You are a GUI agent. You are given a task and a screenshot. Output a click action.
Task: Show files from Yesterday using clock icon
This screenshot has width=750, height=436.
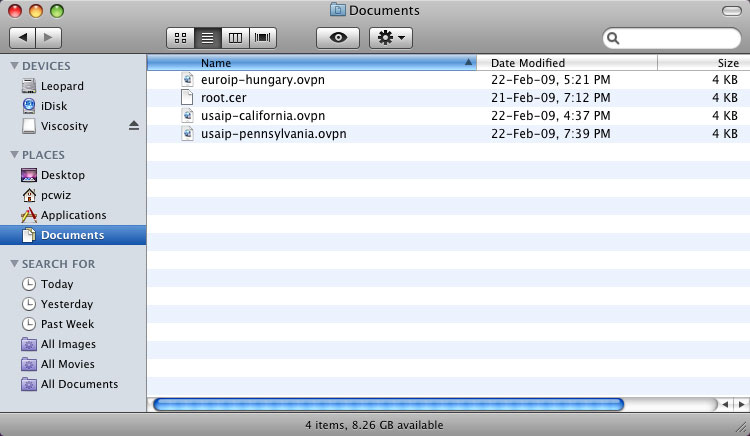29,304
